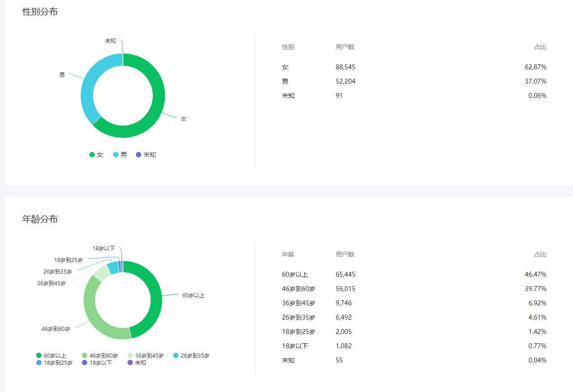Click the pale 36岁到45岁 donut slice
This screenshot has height=392, width=573.
(101, 273)
